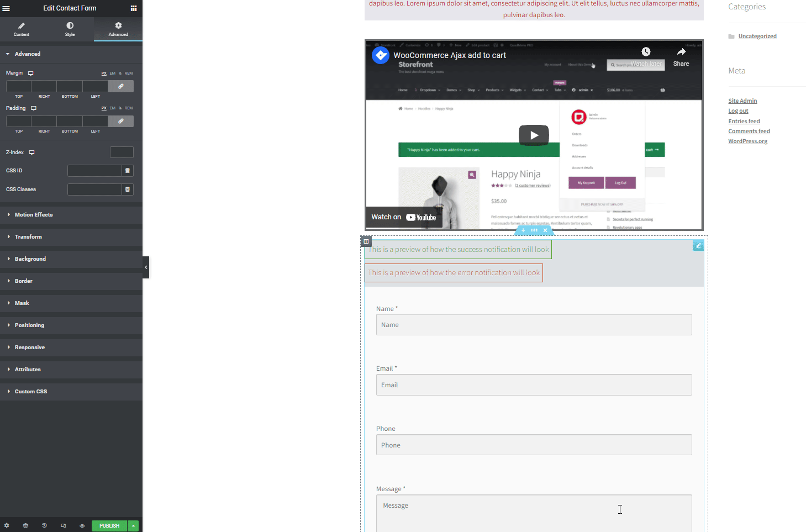
Task: Click the Edit Section handle icon
Action: 534,230
